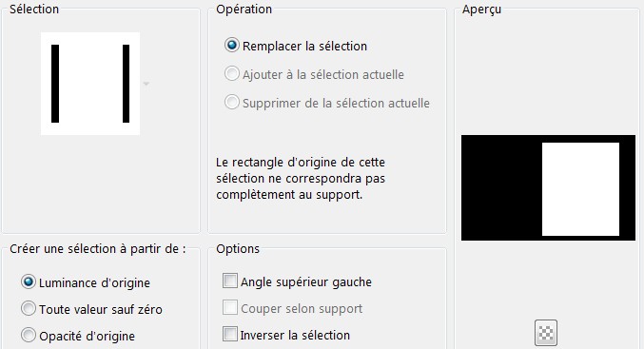Click the Options group heading
Viewport: 644px width, 349px height.
(x=238, y=249)
